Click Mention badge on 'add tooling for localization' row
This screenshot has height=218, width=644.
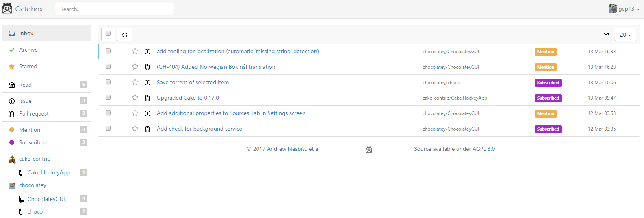point(545,52)
